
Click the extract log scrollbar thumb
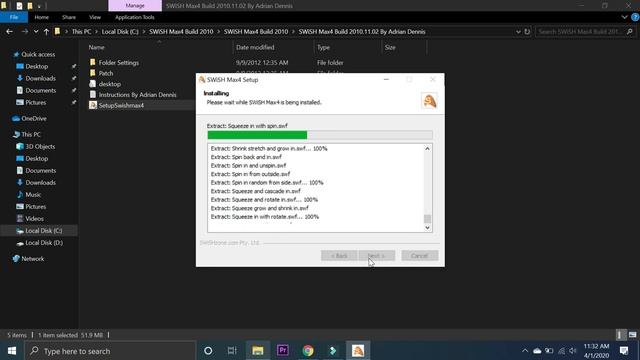(x=427, y=219)
